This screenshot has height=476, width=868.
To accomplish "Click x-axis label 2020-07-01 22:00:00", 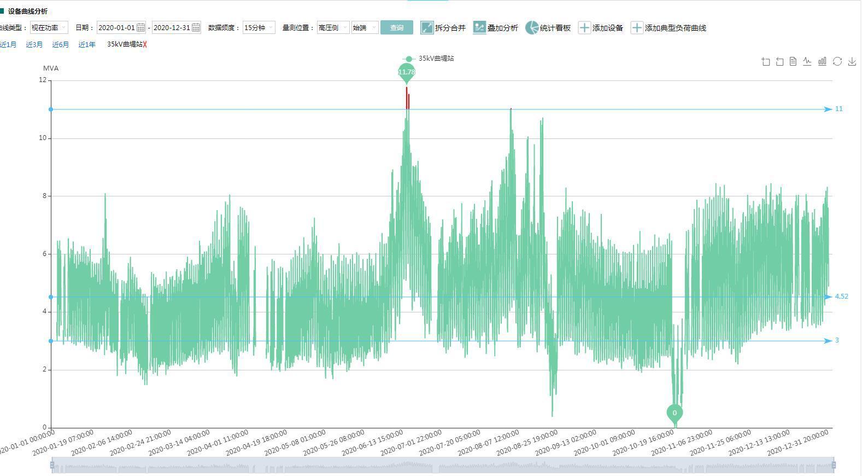I will (x=411, y=443).
